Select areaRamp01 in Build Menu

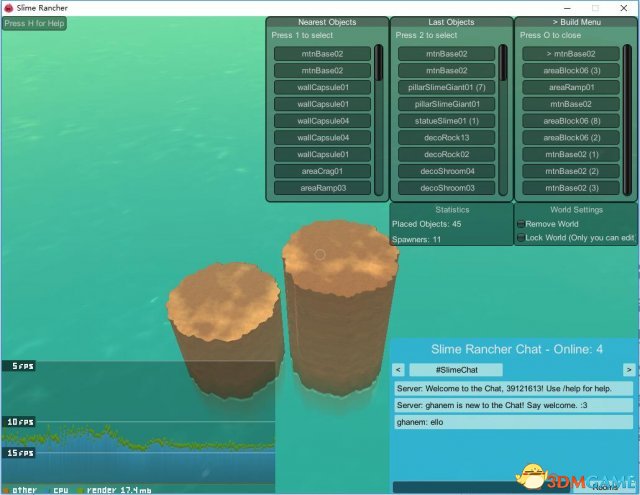click(571, 87)
